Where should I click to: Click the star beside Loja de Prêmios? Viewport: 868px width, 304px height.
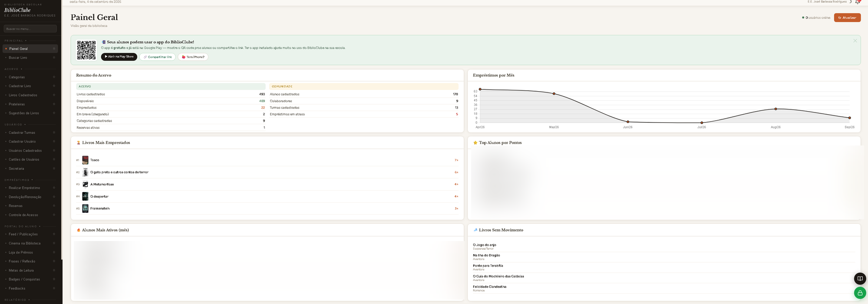pyautogui.click(x=54, y=252)
